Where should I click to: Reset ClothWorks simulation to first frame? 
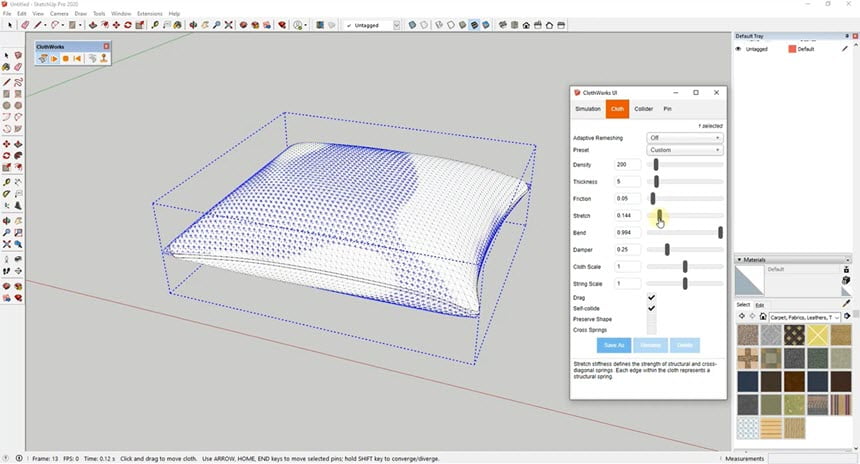77,59
